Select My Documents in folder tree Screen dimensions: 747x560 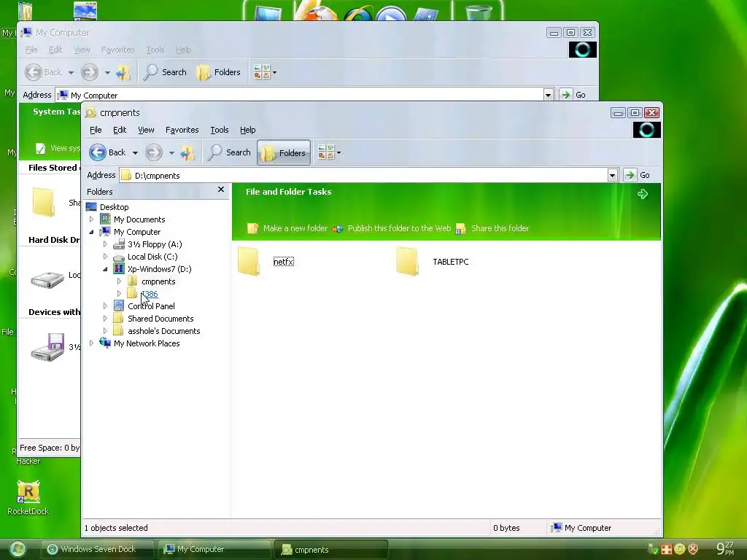tap(139, 219)
